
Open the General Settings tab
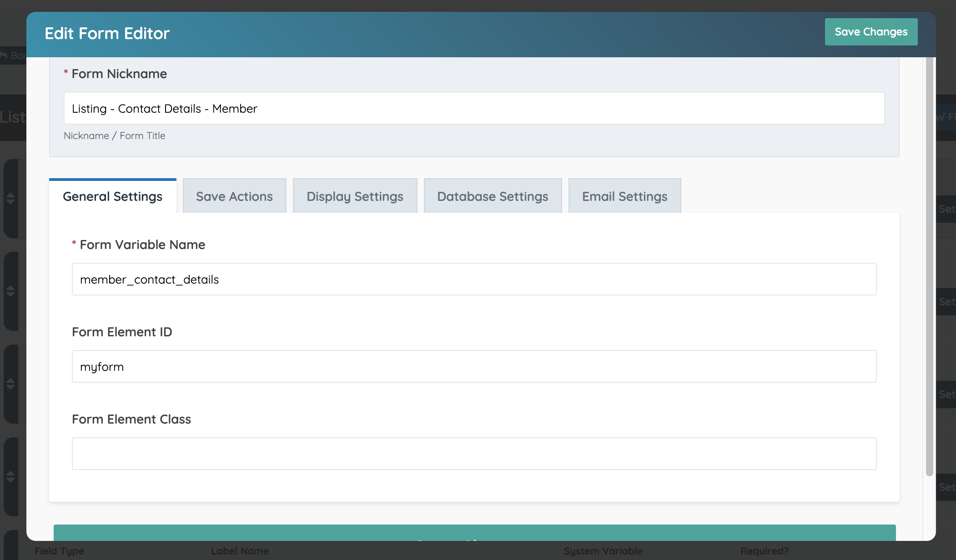click(x=112, y=196)
